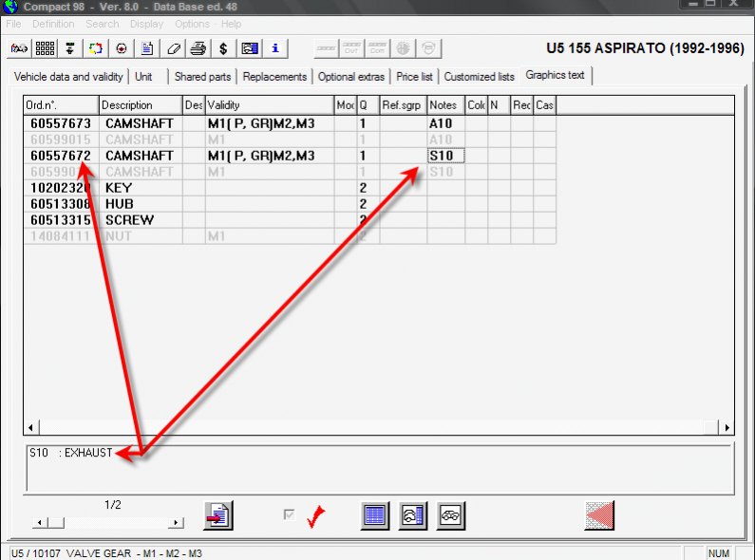Click the blue info icon
The height and width of the screenshot is (560, 755).
point(274,48)
